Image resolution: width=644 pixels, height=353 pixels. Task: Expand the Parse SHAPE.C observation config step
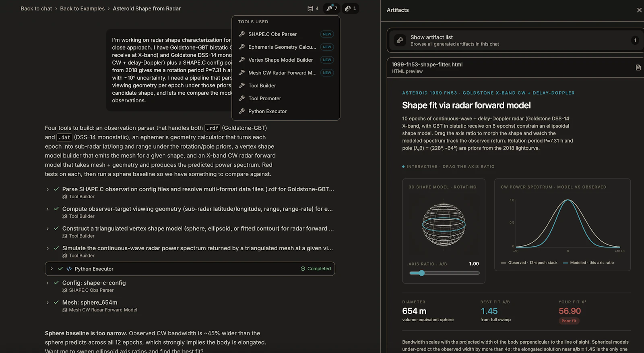[47, 189]
